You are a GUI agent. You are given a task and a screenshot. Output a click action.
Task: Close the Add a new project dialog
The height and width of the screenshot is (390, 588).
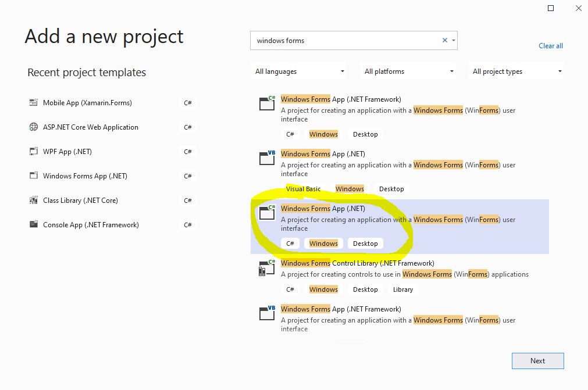click(579, 8)
